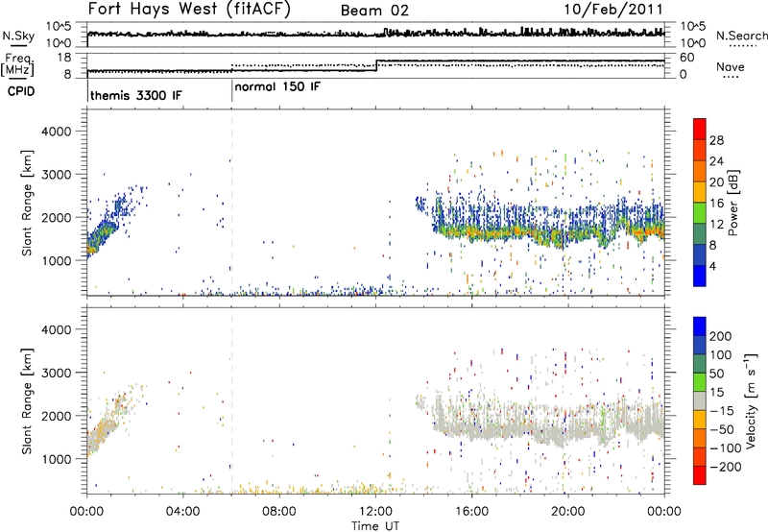The height and width of the screenshot is (532, 768).
Task: Click the 'Beam 02' label
Action: [374, 11]
